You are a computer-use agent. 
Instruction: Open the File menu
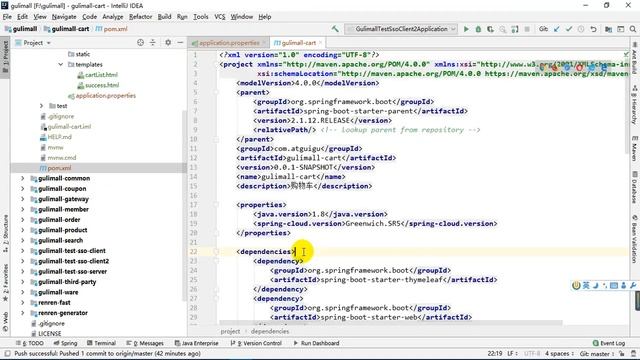(x=7, y=17)
